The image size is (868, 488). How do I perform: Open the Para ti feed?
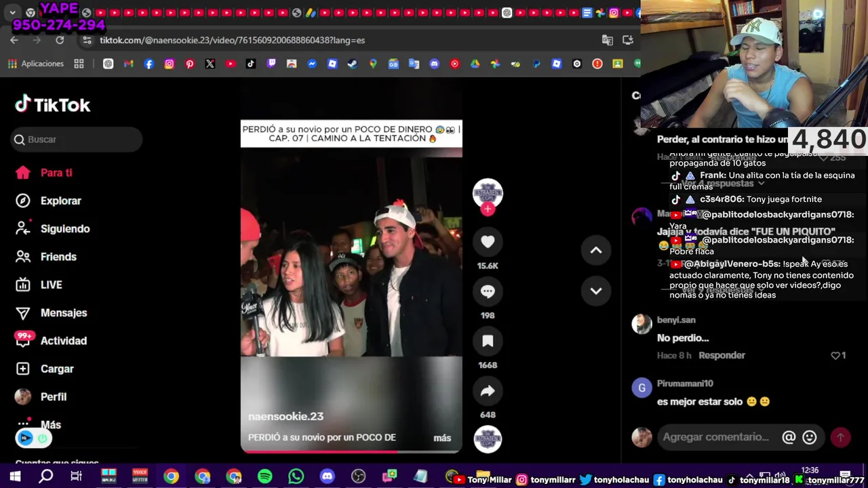pos(56,173)
